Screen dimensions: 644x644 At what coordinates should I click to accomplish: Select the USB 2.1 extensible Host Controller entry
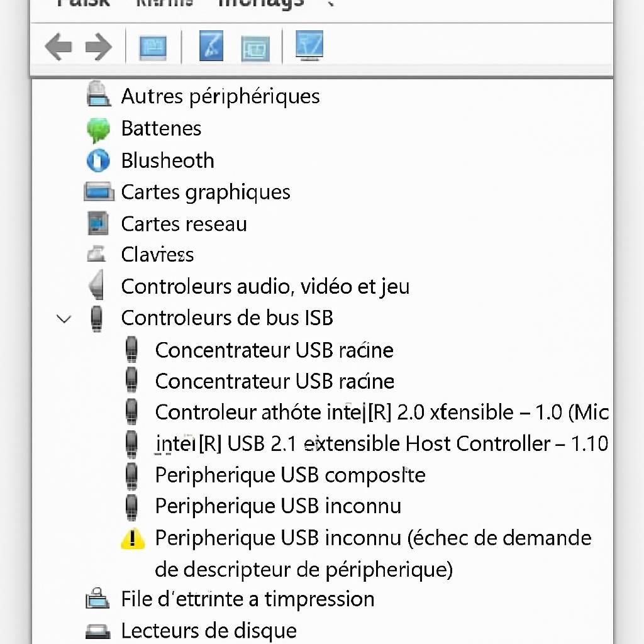[x=381, y=444]
